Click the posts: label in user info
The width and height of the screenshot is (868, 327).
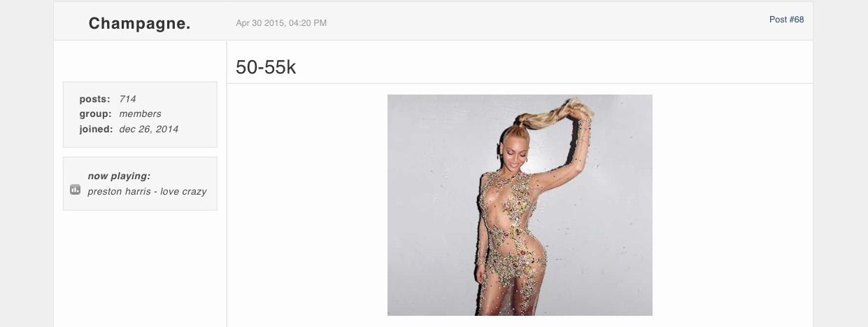pyautogui.click(x=94, y=99)
